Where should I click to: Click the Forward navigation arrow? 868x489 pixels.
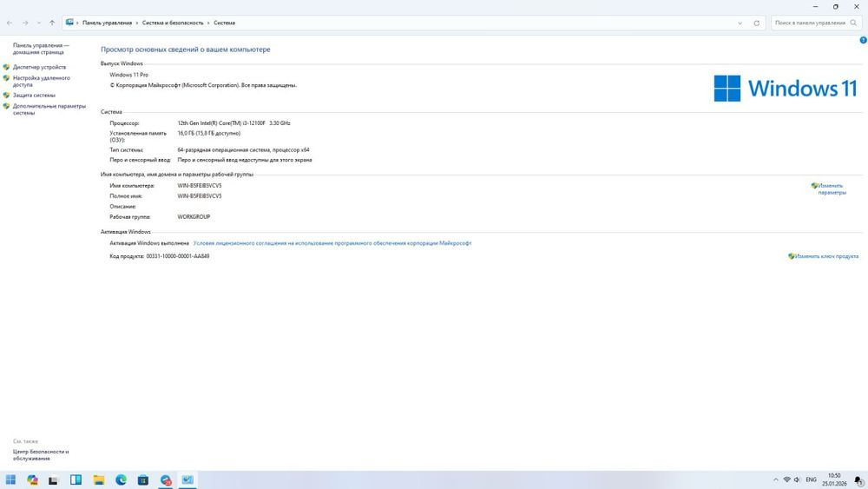[25, 23]
